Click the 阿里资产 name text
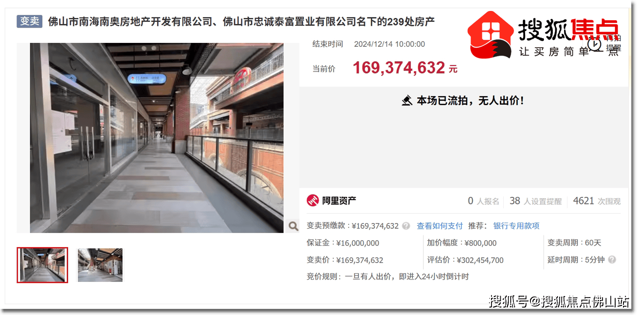 (339, 201)
